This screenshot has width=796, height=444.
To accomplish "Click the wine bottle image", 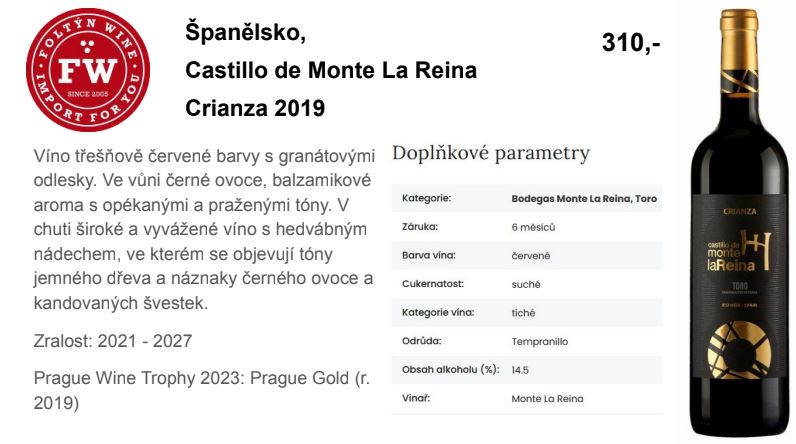I will pyautogui.click(x=740, y=222).
